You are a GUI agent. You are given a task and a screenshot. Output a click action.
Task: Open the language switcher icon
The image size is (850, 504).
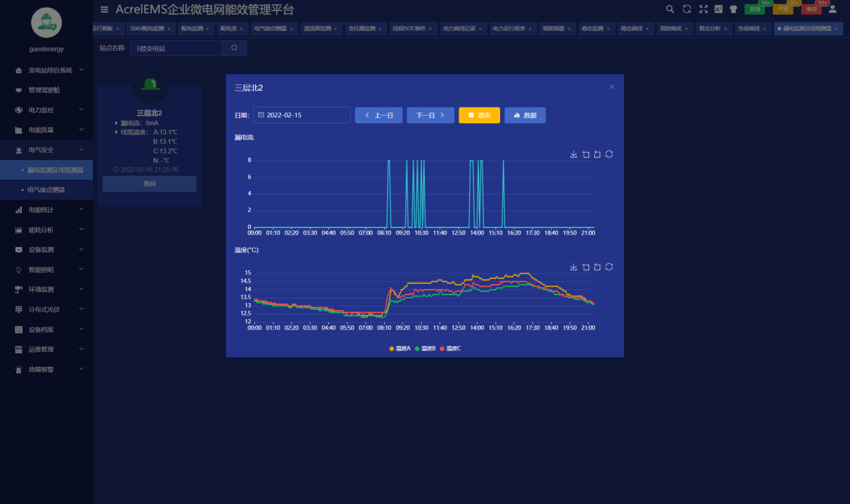tap(718, 9)
